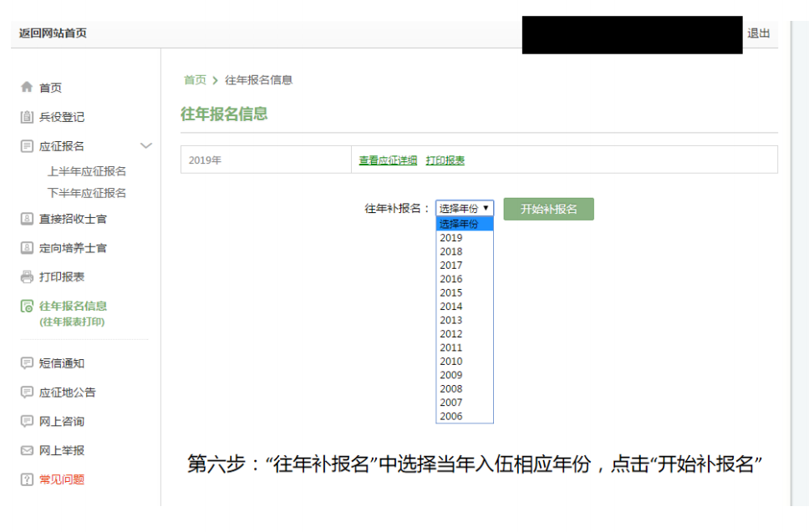Open 打印报表 in the sidebar
809x532 pixels.
tap(62, 276)
